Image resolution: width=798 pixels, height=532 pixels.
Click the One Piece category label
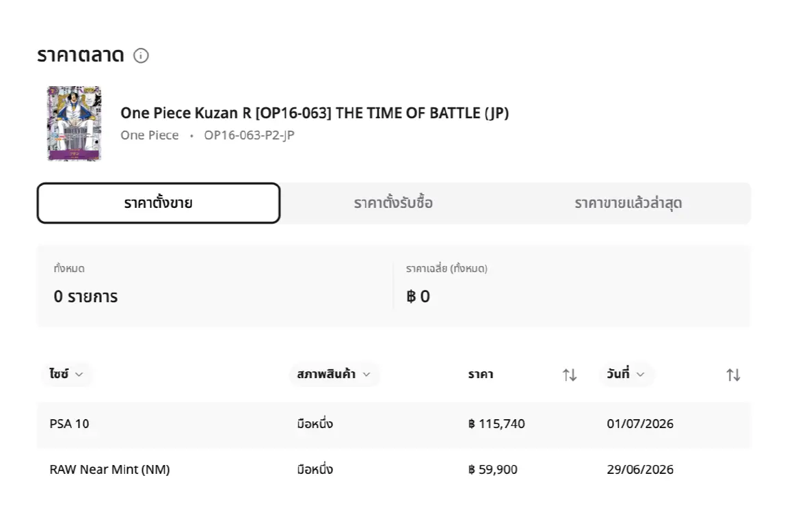[150, 135]
